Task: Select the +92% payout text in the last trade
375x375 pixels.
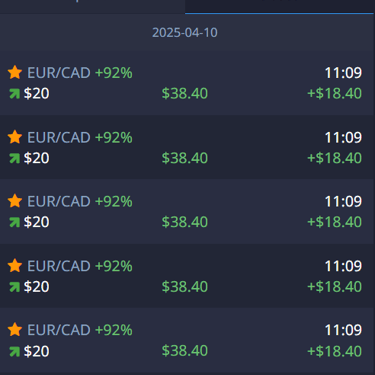Action: coord(114,330)
